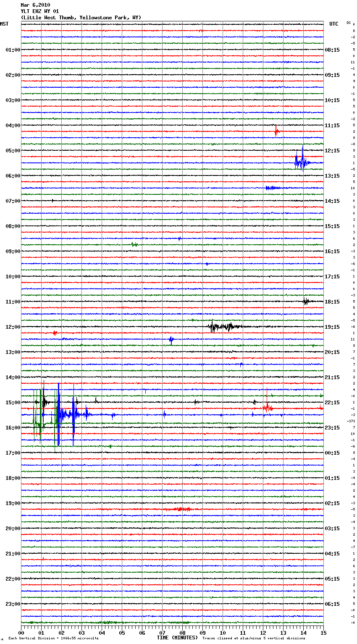This screenshot has height=644, width=357.
Task: Click the '18:15' UTC row label
Action: pos(332,302)
